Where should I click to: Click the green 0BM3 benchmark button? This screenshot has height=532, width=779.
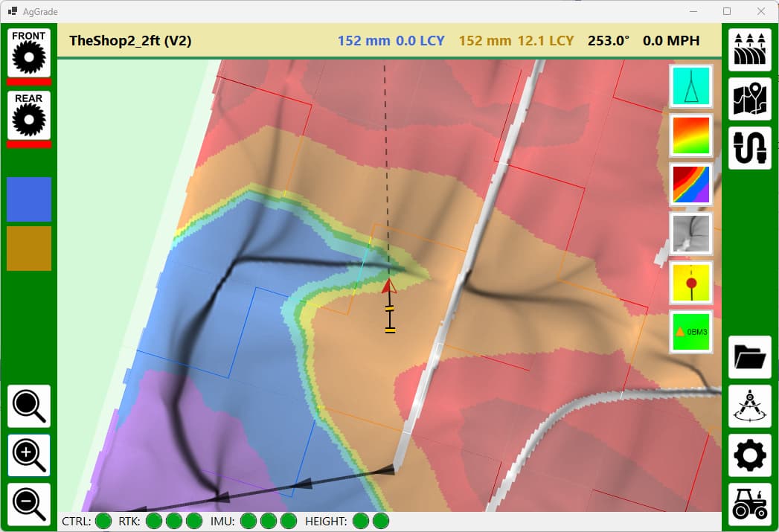point(691,331)
